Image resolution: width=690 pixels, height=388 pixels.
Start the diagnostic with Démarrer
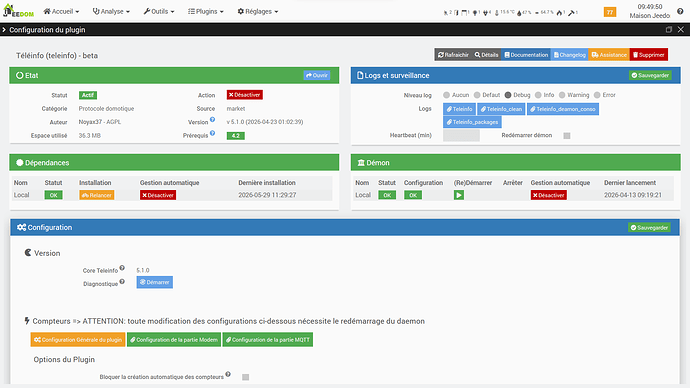(x=154, y=282)
